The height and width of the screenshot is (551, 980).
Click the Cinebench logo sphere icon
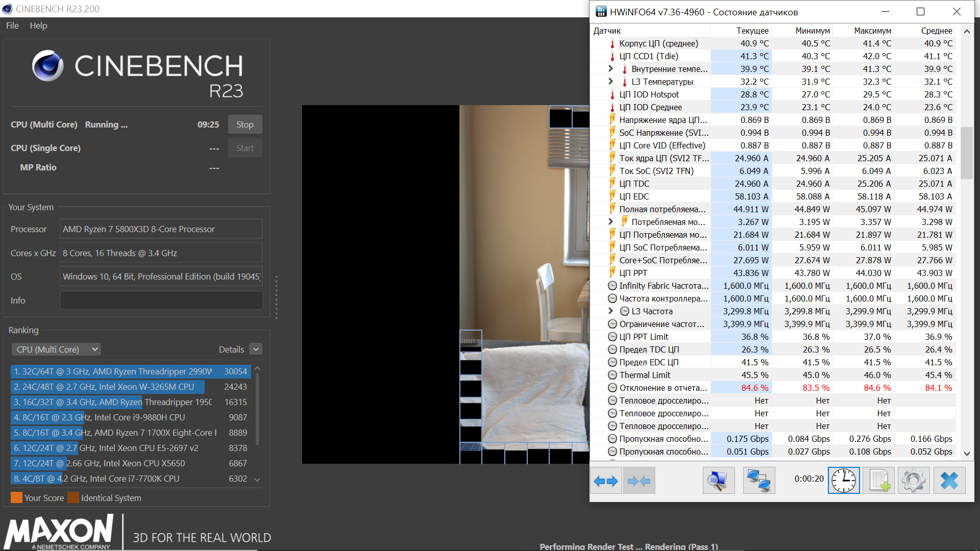[x=47, y=66]
